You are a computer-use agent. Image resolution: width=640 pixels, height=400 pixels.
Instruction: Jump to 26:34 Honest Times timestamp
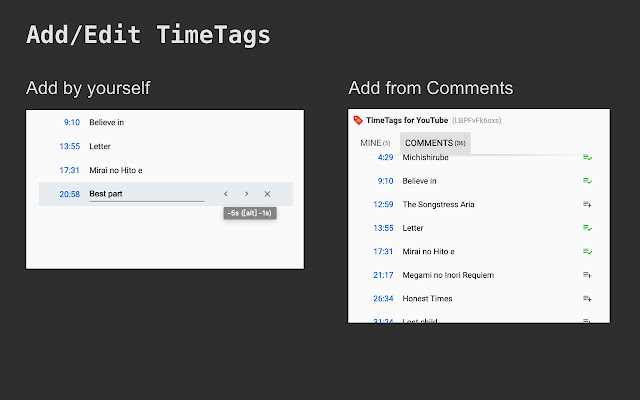[385, 297]
